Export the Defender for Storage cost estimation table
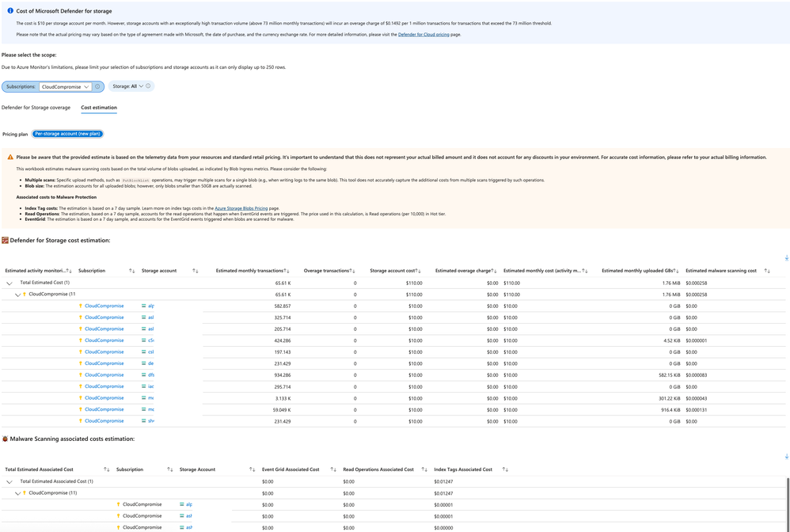 click(787, 258)
